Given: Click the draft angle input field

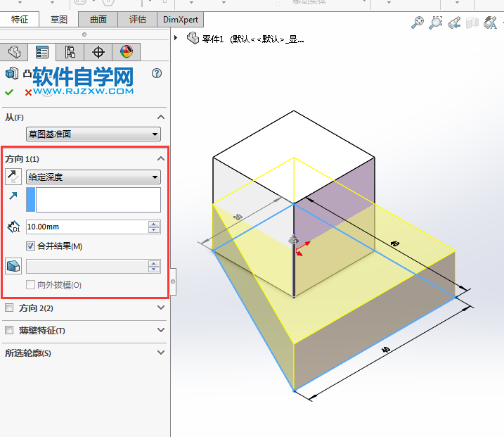Looking at the screenshot, I should 87,266.
